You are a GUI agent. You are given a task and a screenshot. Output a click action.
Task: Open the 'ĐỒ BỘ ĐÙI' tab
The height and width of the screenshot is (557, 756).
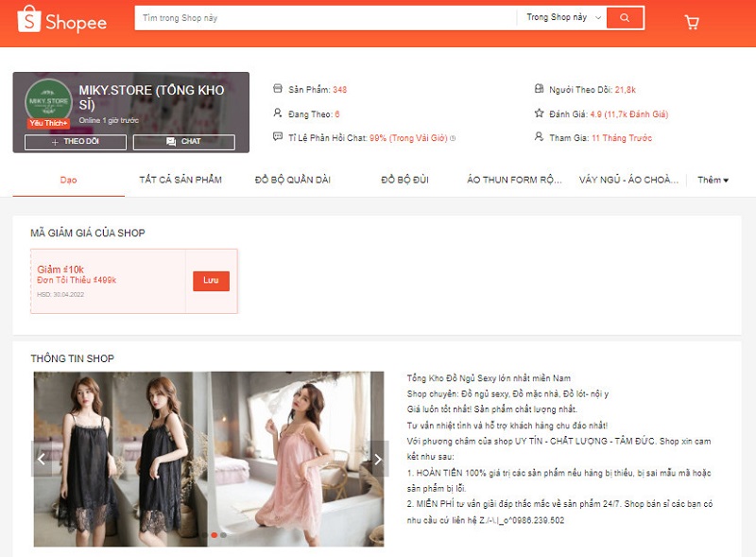(x=405, y=180)
